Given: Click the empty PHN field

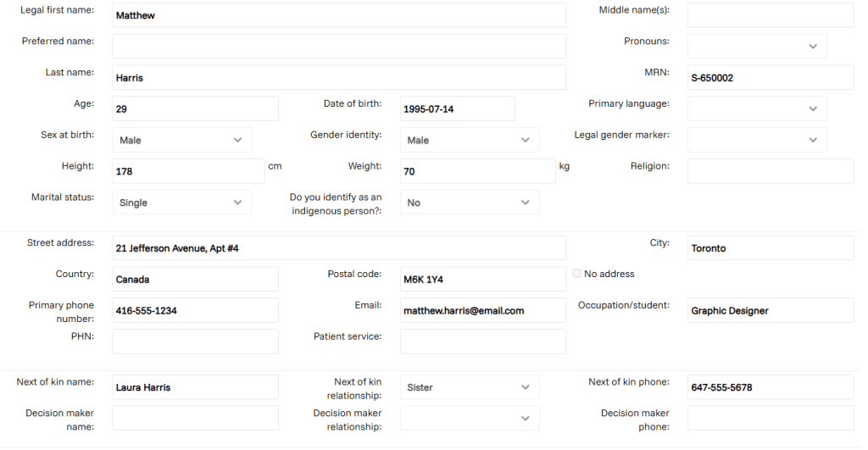Looking at the screenshot, I should point(195,342).
